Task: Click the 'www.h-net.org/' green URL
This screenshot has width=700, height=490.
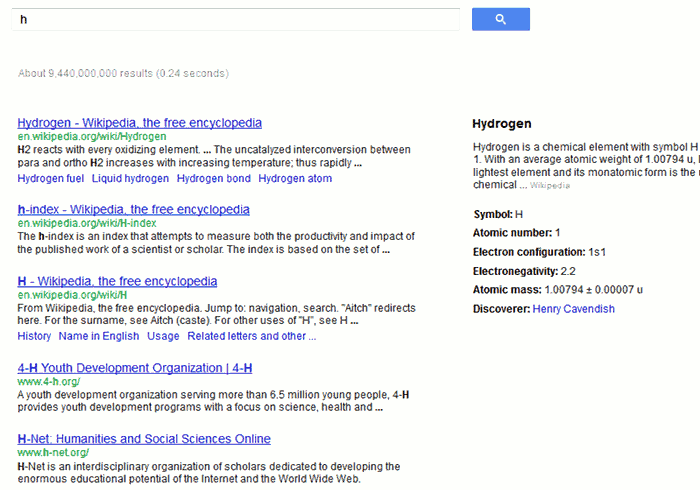Action: coord(53,453)
